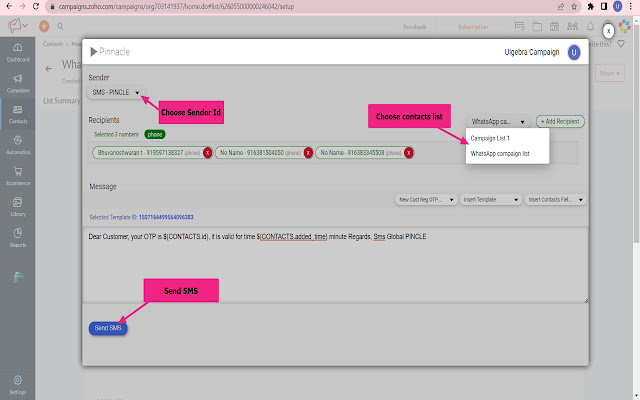The width and height of the screenshot is (640, 400).
Task: Open the WhatsApp ca... contacts list dropdown
Action: tap(498, 122)
